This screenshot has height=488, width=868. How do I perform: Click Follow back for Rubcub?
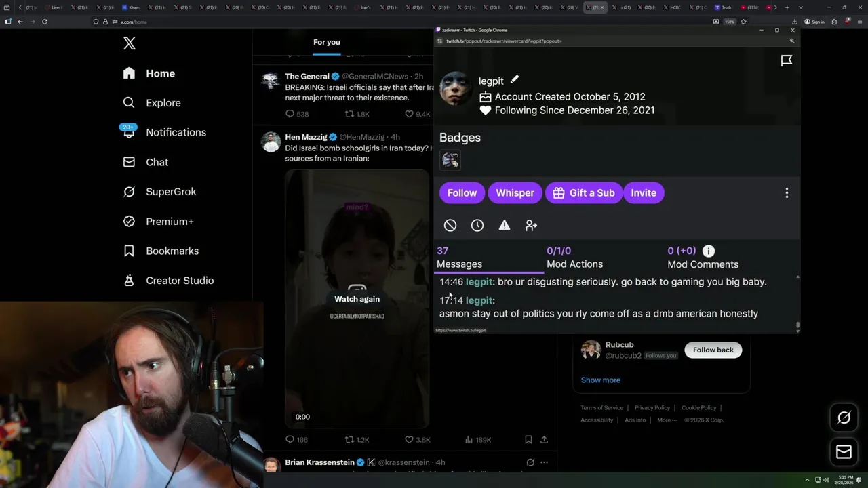pos(713,350)
